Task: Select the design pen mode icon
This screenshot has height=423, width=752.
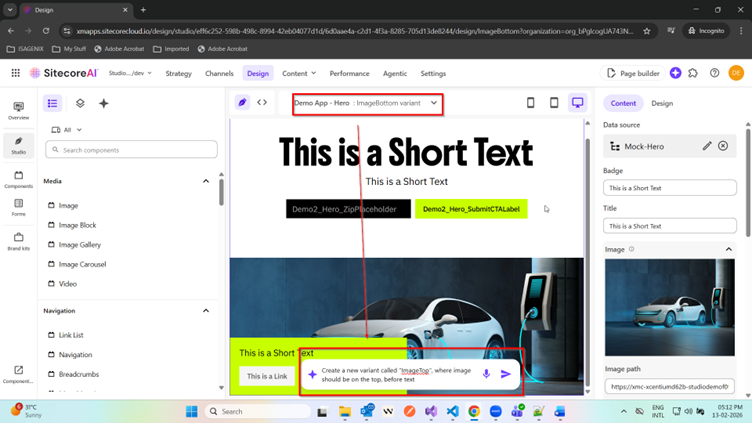Action: [242, 102]
